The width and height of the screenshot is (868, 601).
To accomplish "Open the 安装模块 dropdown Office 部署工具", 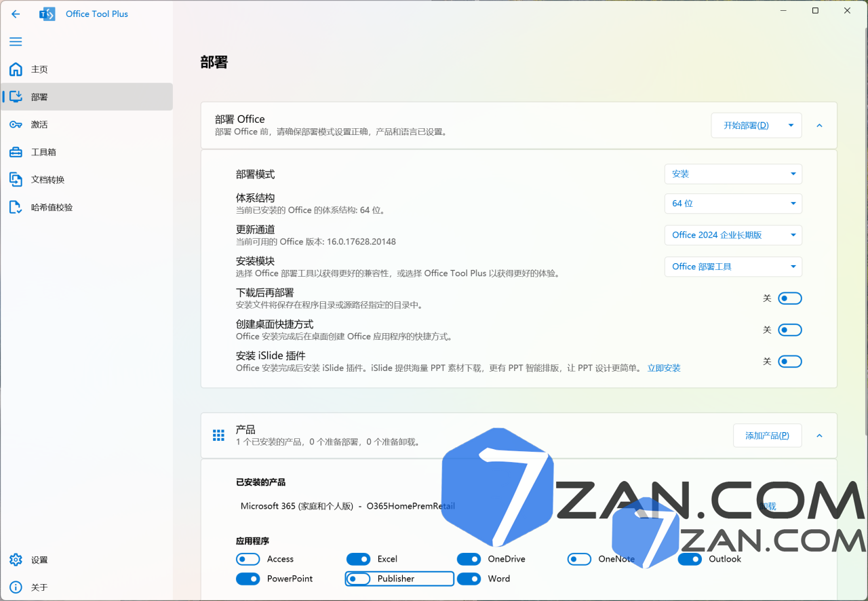I will (x=733, y=267).
